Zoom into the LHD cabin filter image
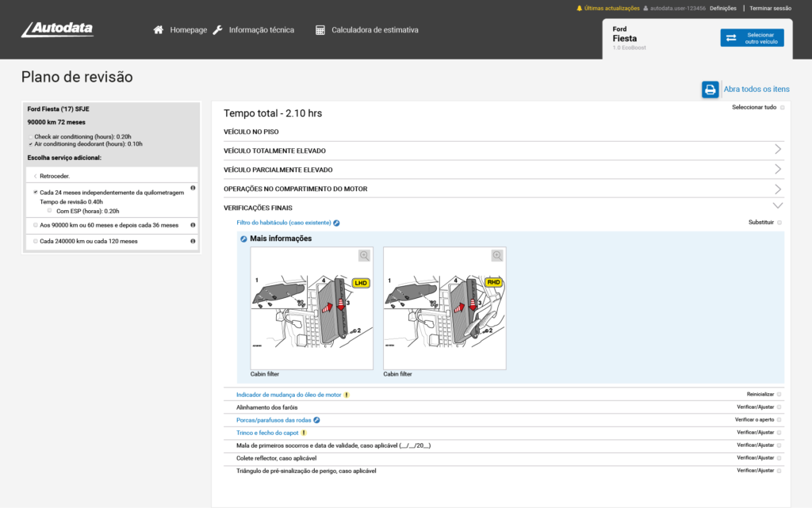812x508 pixels. click(x=364, y=255)
